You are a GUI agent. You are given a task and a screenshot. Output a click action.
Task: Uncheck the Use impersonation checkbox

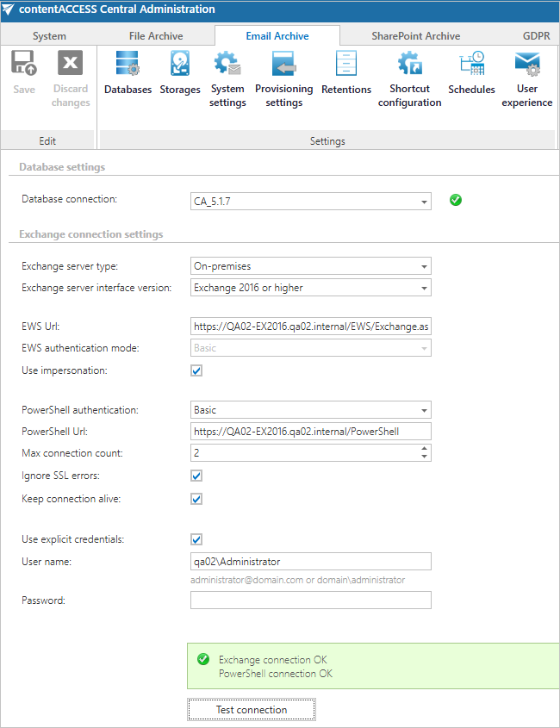click(196, 370)
